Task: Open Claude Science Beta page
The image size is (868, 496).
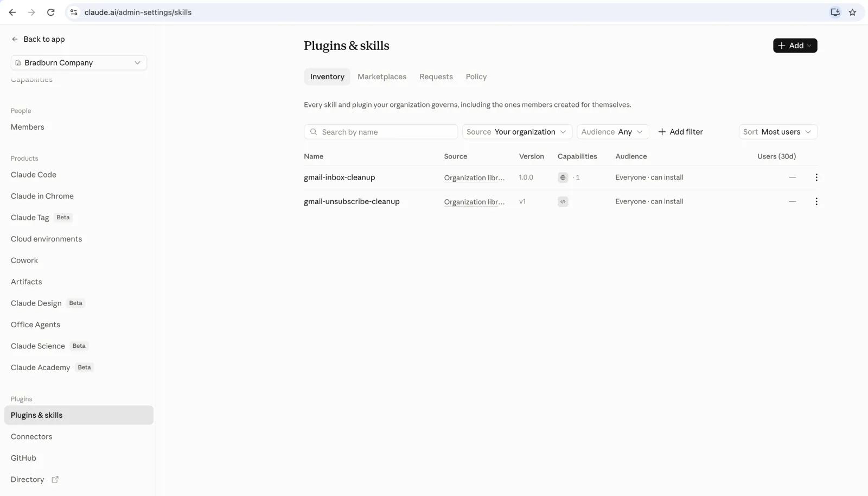Action: [49, 346]
